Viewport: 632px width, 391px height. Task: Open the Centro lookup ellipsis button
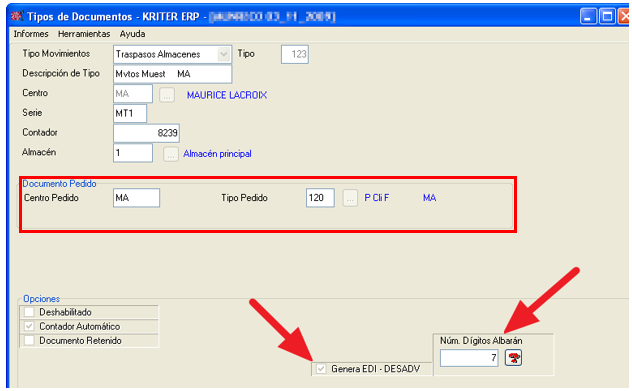(167, 96)
